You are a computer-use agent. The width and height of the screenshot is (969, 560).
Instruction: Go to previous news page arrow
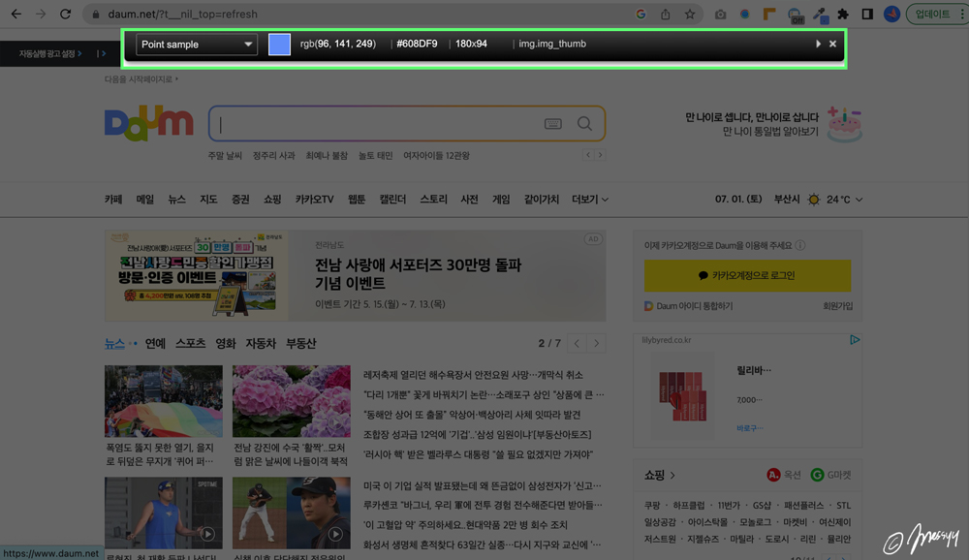coord(576,343)
